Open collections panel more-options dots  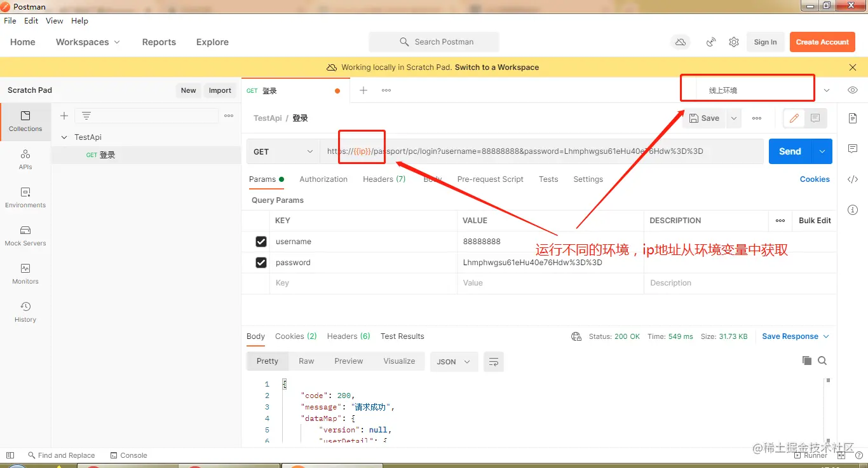tap(229, 116)
